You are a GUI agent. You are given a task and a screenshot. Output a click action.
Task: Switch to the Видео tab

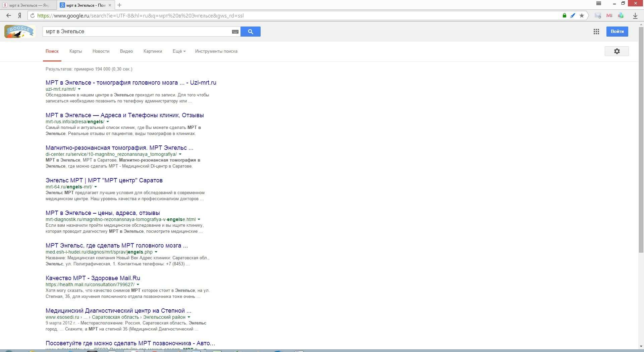pyautogui.click(x=126, y=51)
